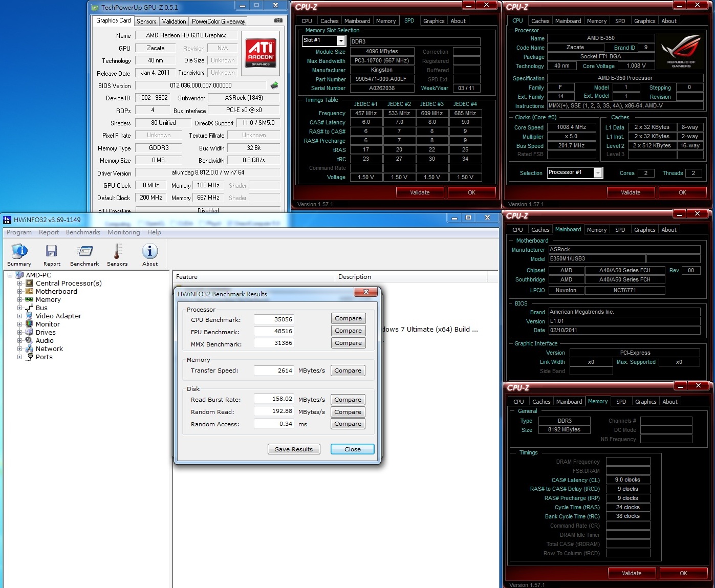Open the Processor #1 selection dropdown
Image resolution: width=715 pixels, height=588 pixels.
pyautogui.click(x=598, y=173)
